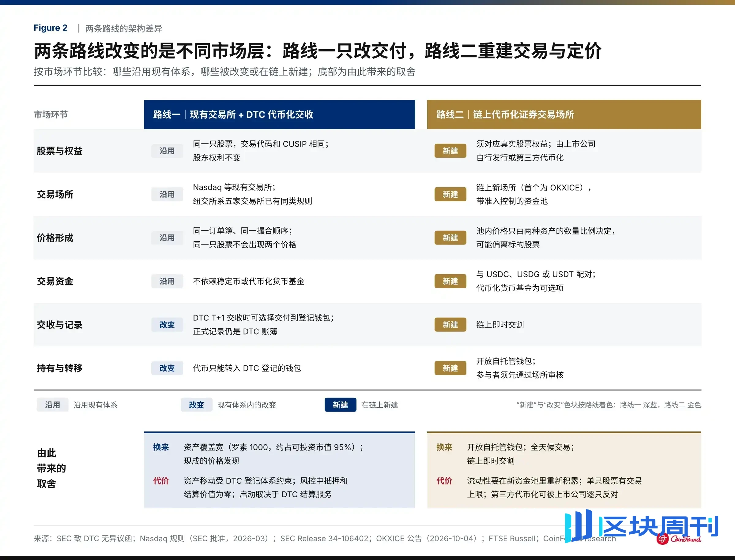Click the gold '换来' label in the 路线二 box
Viewport: 735px width, 560px height.
pos(444,447)
